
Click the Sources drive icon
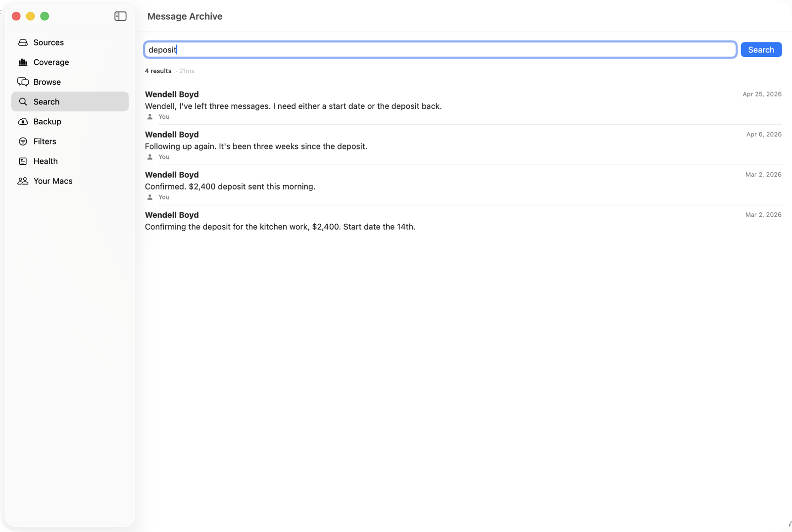tap(23, 43)
